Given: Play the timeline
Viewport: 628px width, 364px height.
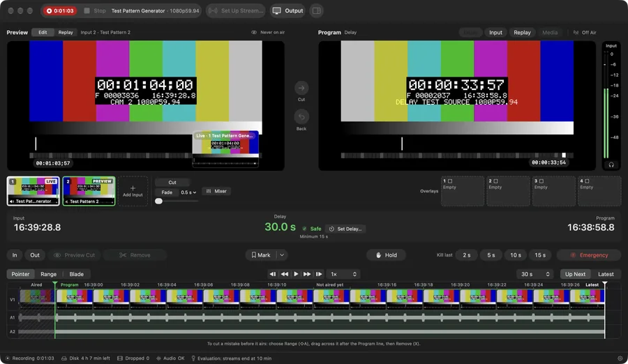Looking at the screenshot, I should pos(296,274).
